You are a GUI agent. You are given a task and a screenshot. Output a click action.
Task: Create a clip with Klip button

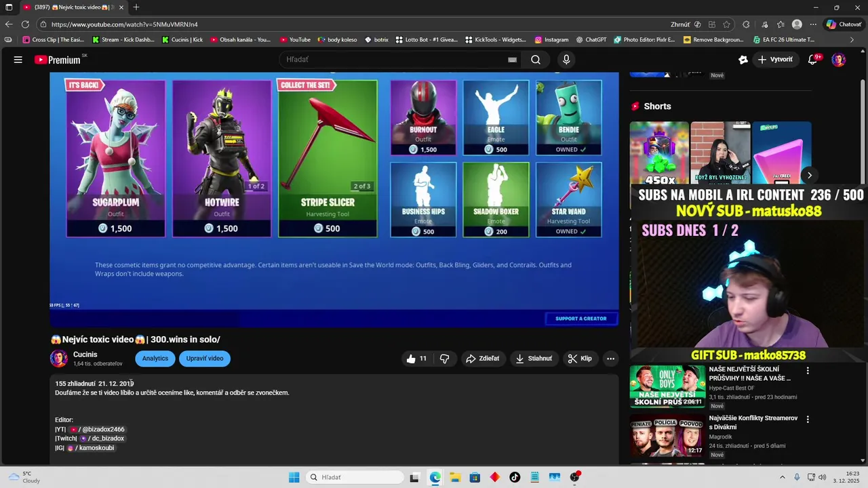[x=580, y=359]
